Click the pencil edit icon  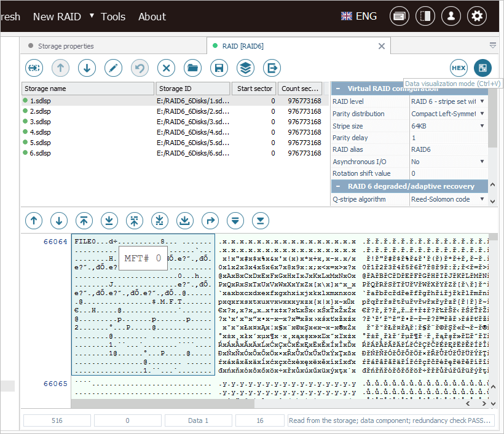[x=113, y=68]
